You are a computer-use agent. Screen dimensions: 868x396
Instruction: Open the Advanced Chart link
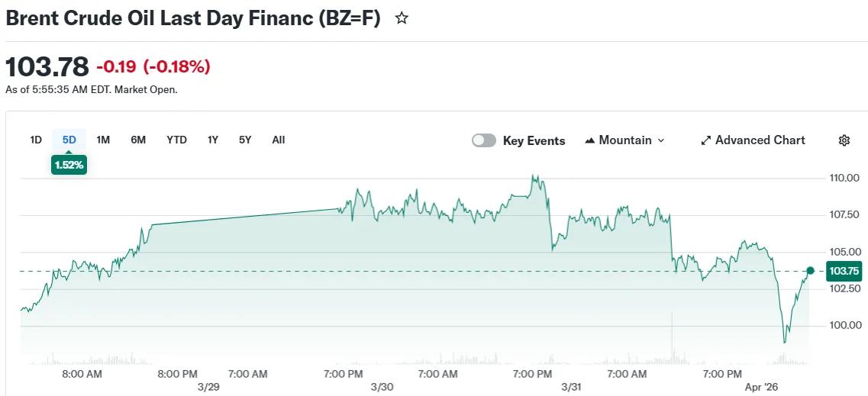[760, 140]
